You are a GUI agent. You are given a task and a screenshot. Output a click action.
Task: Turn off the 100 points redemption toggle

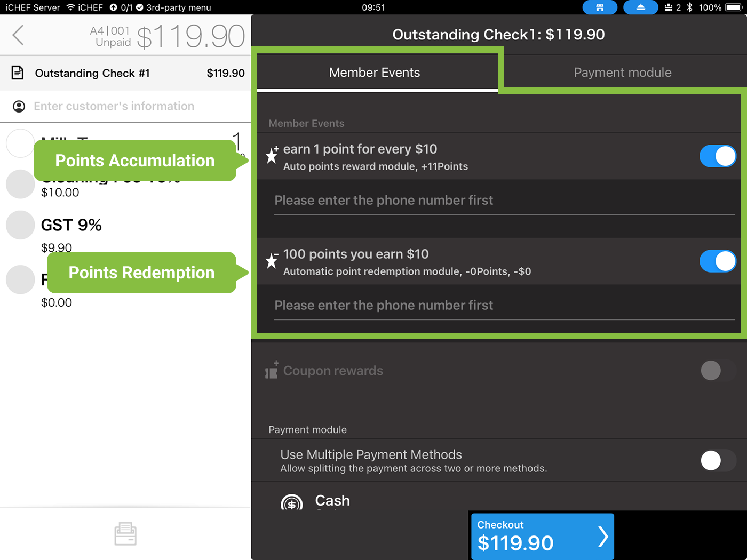tap(717, 261)
